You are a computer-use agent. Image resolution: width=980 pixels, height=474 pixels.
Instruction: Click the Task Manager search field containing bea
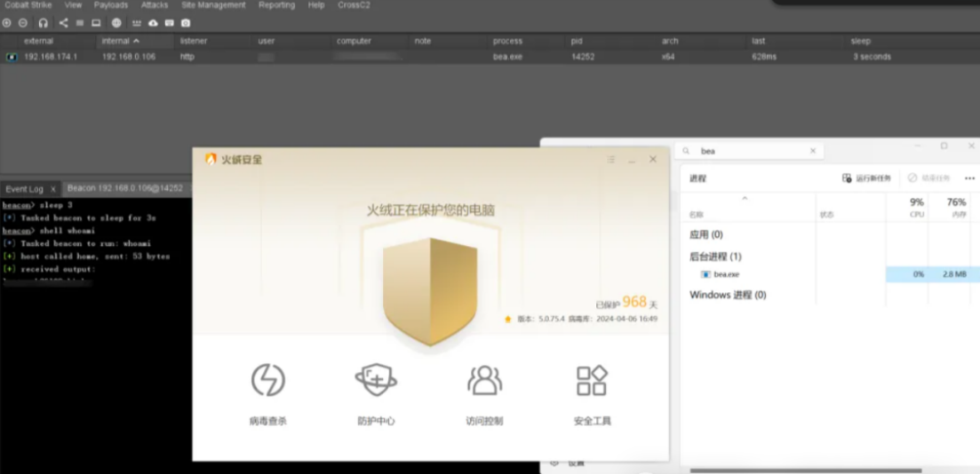749,151
